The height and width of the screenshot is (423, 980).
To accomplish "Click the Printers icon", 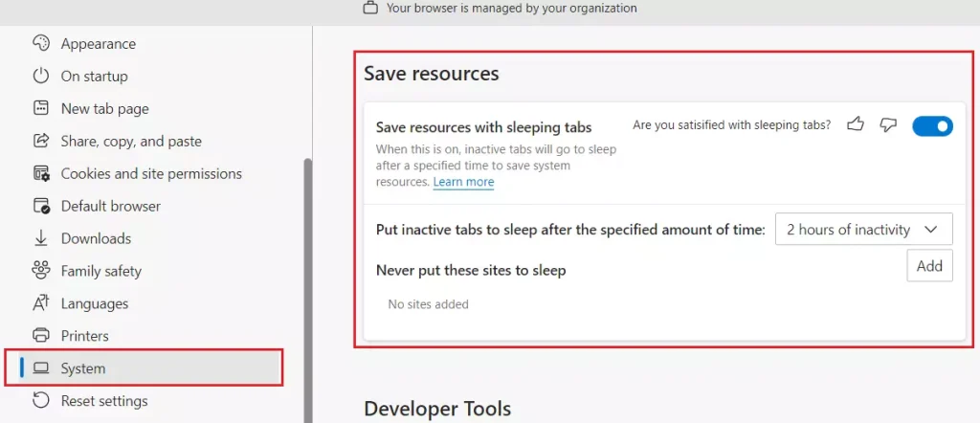I will tap(40, 336).
